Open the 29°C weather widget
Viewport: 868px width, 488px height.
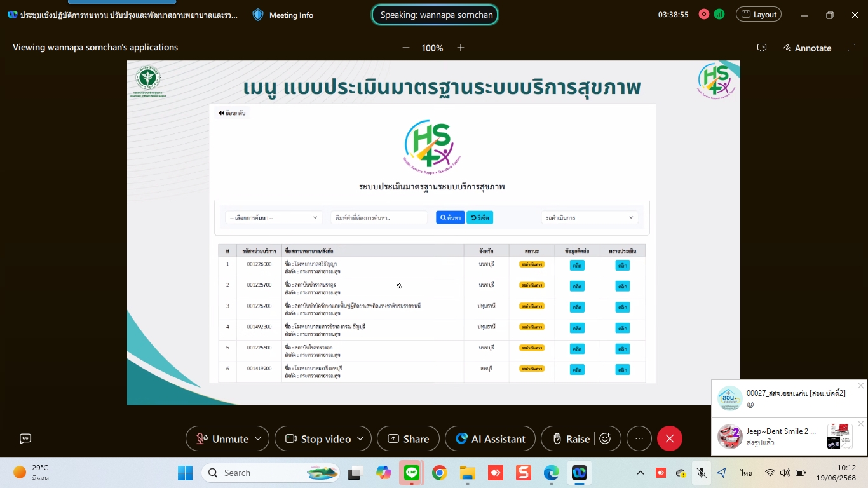click(32, 473)
